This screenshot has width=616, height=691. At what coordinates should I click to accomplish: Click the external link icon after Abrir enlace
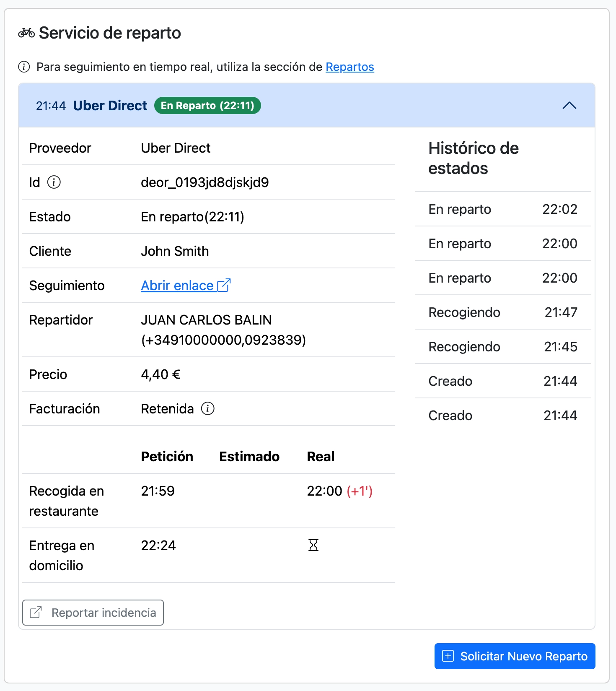pyautogui.click(x=224, y=285)
